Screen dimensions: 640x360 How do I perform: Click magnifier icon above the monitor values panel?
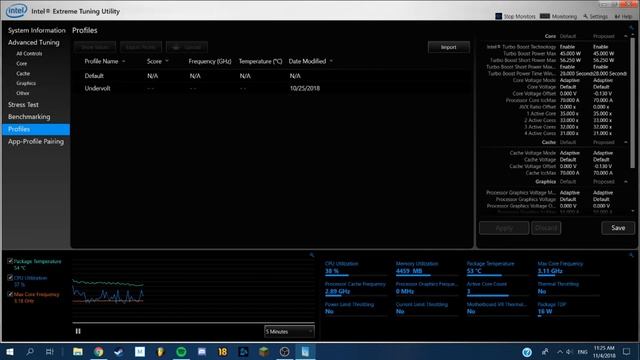tap(631, 255)
